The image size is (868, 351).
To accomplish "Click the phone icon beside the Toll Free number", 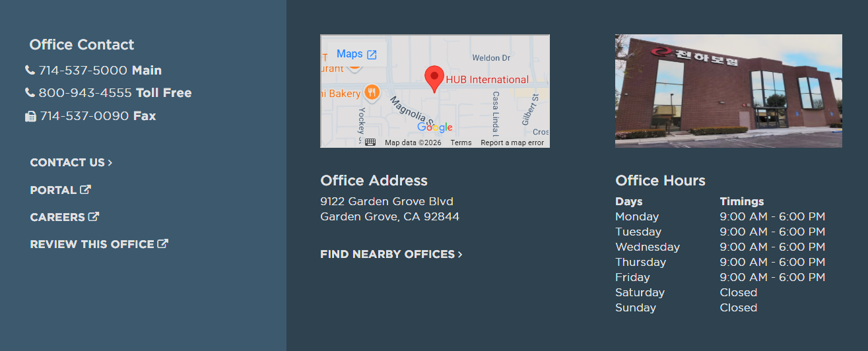I will [x=30, y=93].
